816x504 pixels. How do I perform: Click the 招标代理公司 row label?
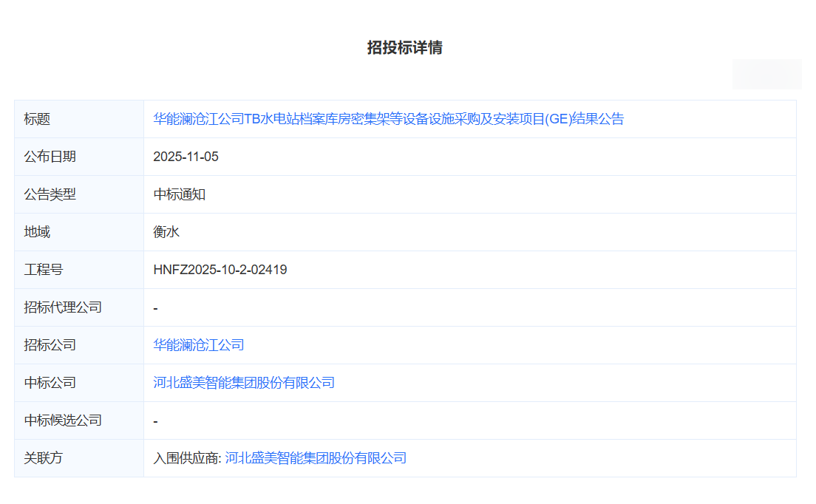pyautogui.click(x=63, y=307)
